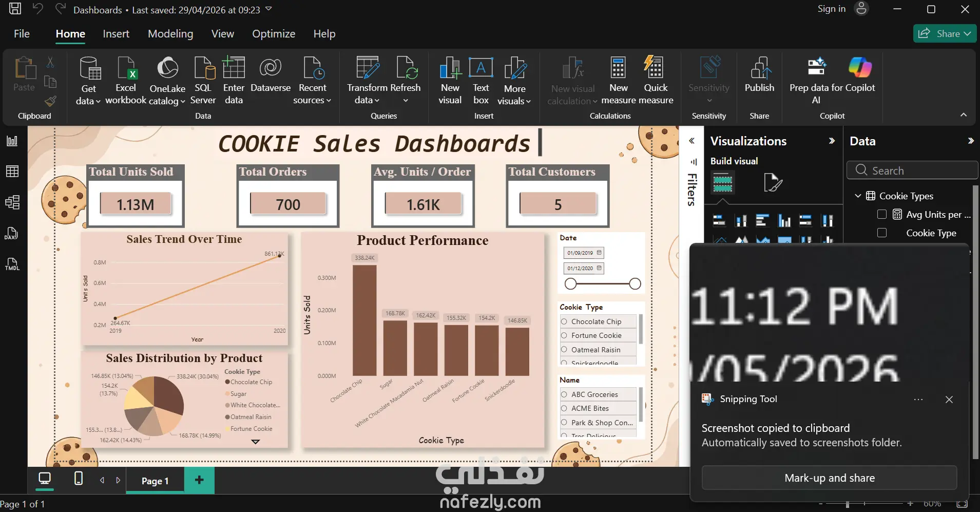This screenshot has width=980, height=512.
Task: Open TMDL view in left sidebar
Action: pos(12,264)
